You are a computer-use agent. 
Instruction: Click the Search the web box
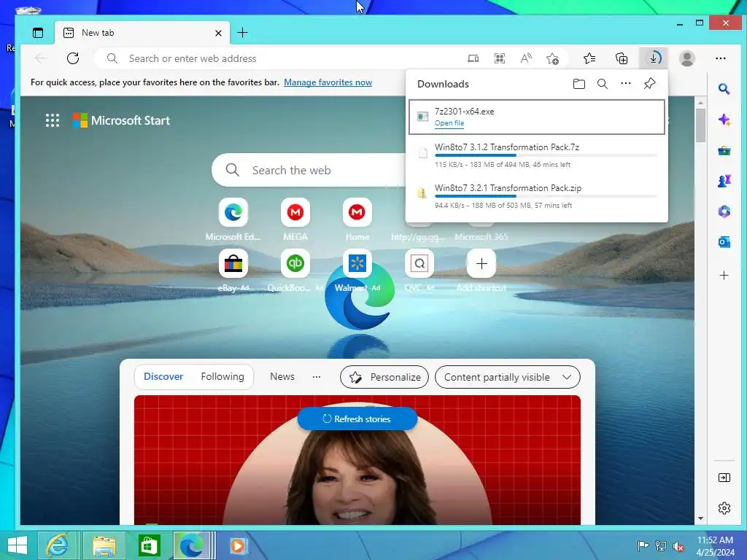coord(309,170)
